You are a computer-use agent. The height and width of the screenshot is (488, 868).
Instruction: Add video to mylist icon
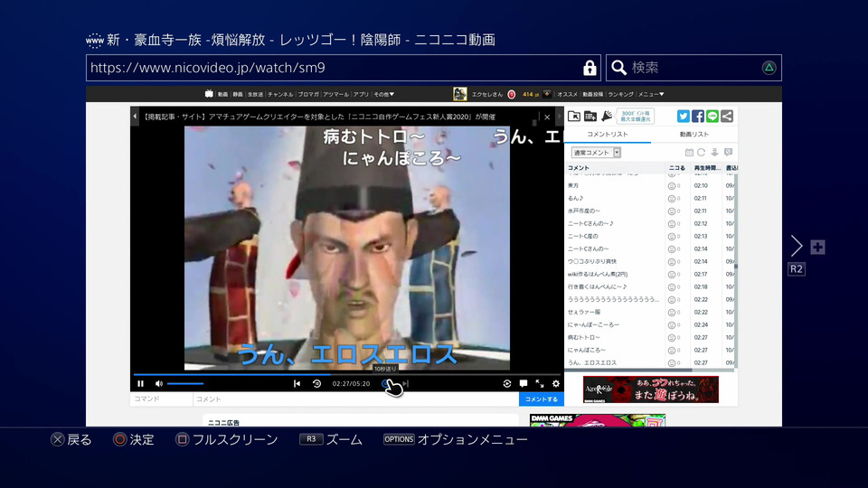coord(590,117)
